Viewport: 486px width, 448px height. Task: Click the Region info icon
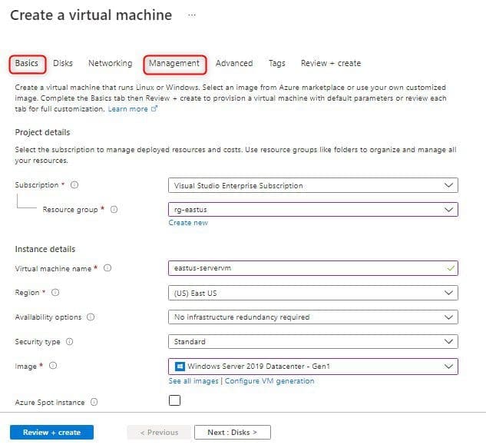click(x=55, y=293)
